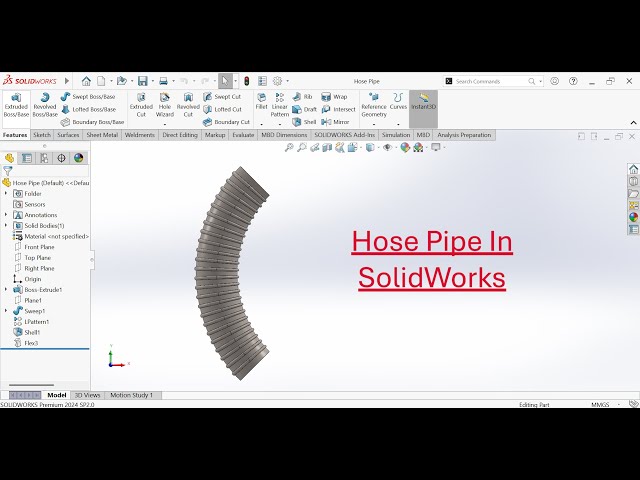
Task: Choose the Swept Cut tool
Action: (x=222, y=97)
